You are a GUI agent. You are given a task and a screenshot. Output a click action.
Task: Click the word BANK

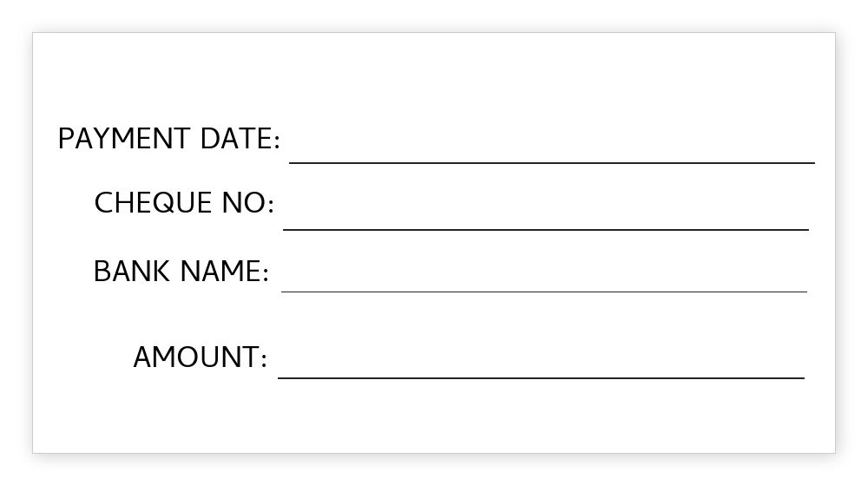131,272
